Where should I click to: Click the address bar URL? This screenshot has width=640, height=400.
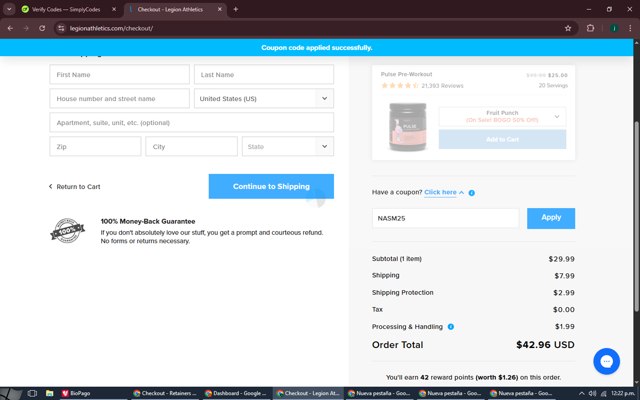[x=111, y=28]
